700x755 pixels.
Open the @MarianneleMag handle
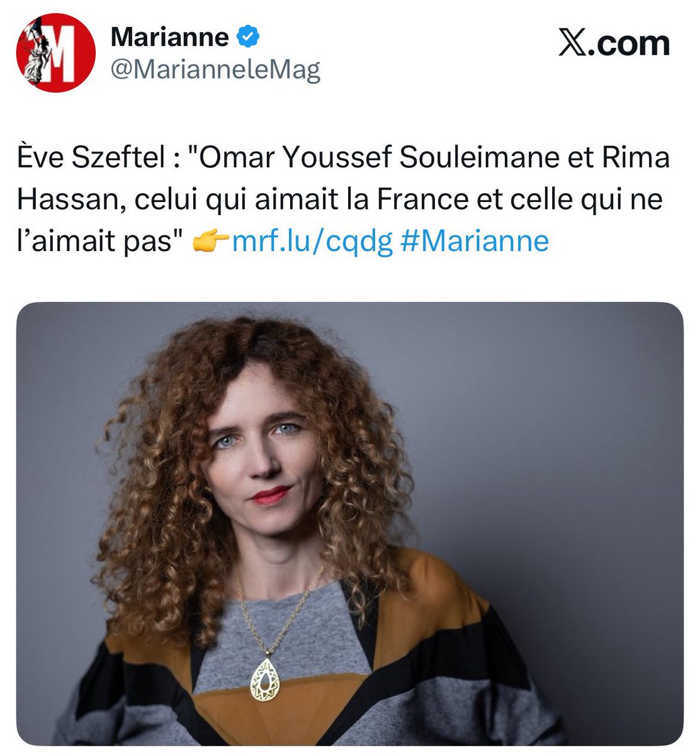tap(215, 69)
